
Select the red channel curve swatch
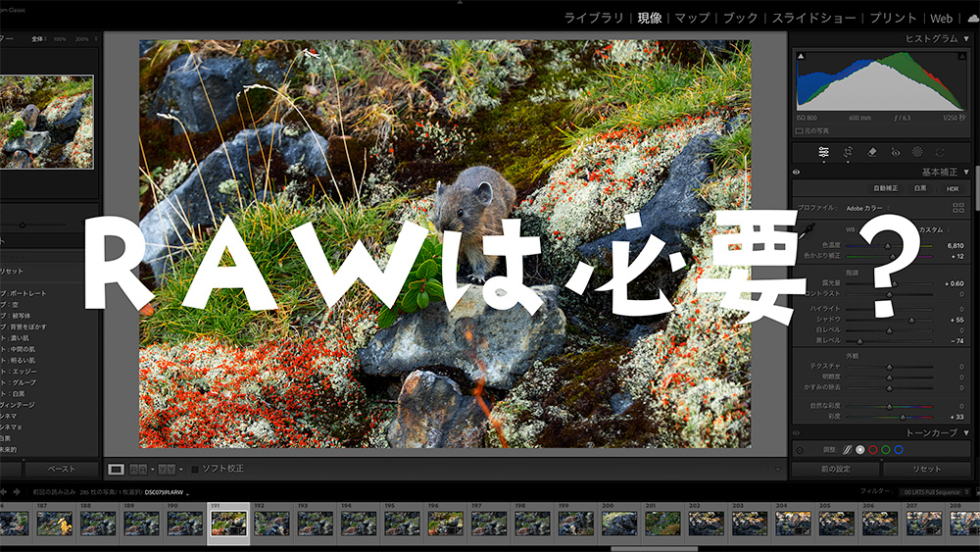pos(873,450)
